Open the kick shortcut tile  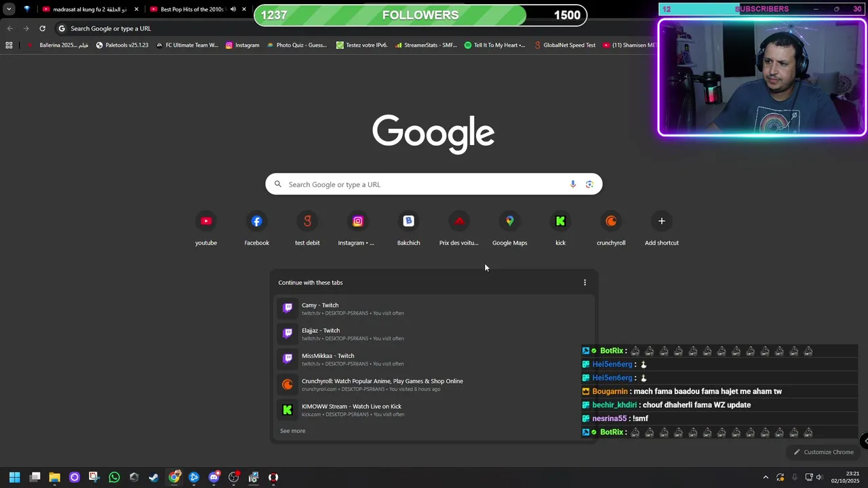pos(560,229)
